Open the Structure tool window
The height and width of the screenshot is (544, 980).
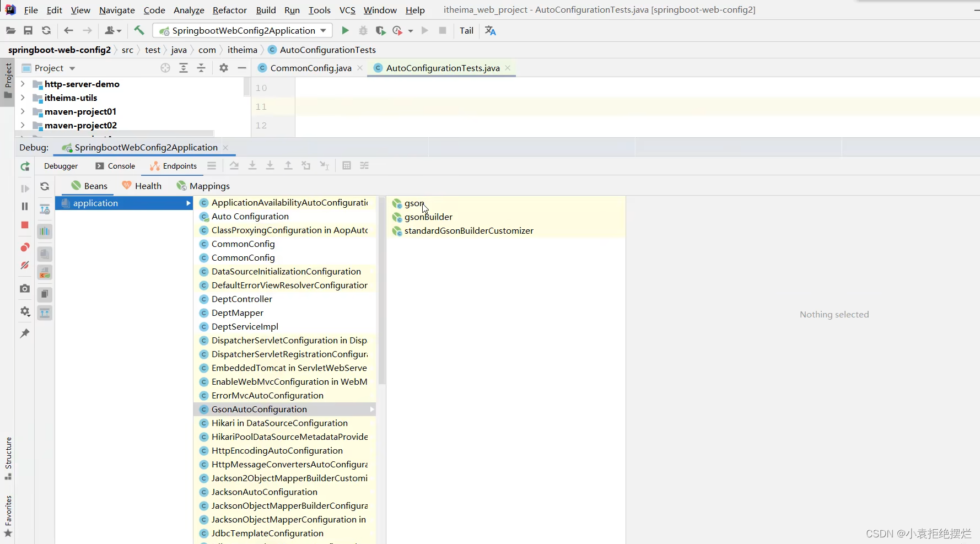[8, 457]
